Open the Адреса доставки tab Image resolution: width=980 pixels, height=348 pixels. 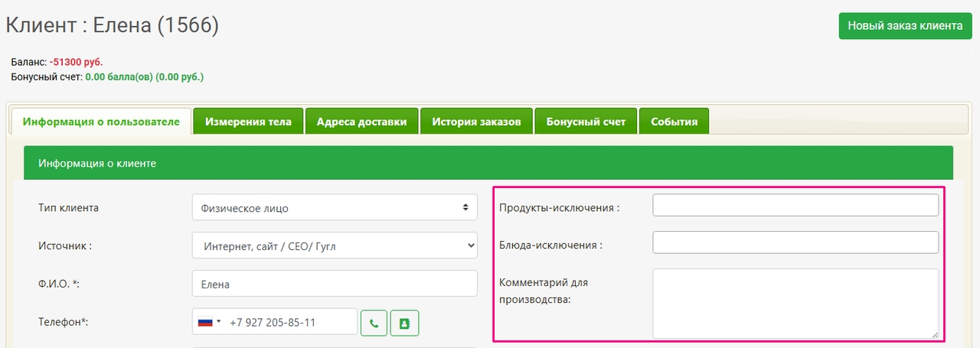coord(361,122)
